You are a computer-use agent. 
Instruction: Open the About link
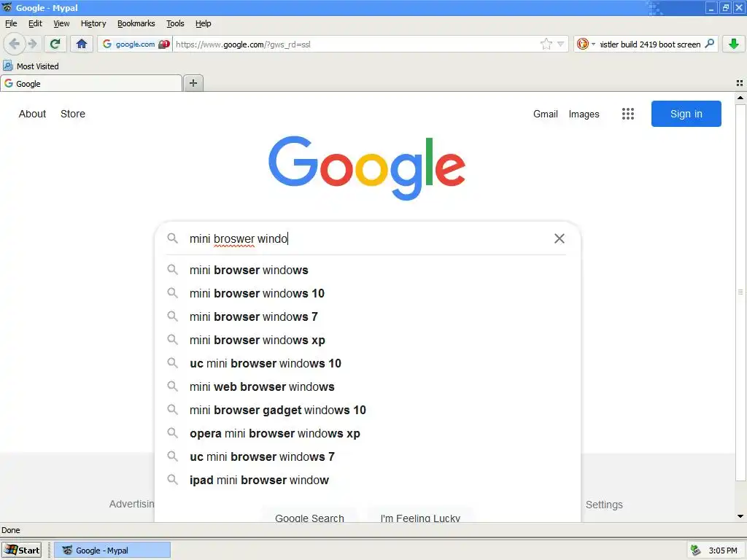coord(32,114)
